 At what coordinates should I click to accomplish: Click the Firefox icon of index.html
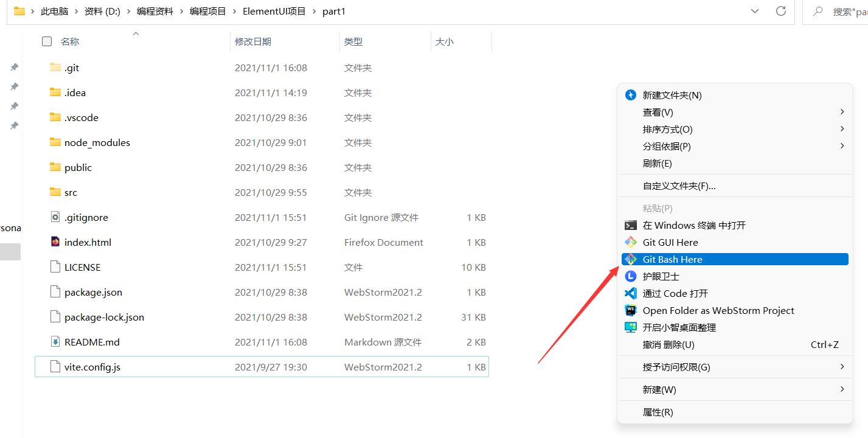tap(55, 242)
